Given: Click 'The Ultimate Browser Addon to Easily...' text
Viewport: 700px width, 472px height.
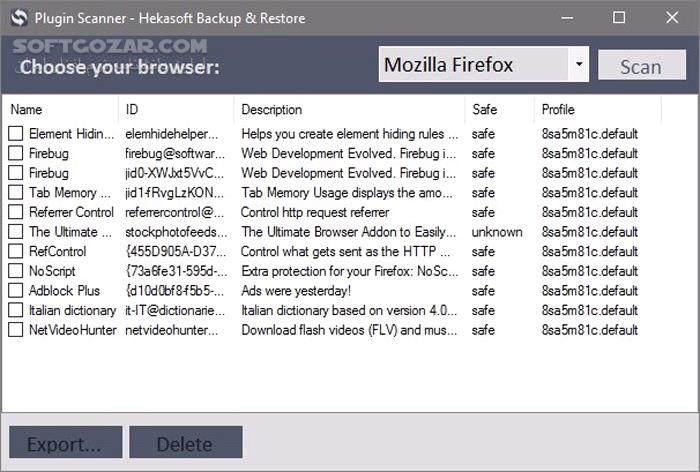Looking at the screenshot, I should point(349,232).
